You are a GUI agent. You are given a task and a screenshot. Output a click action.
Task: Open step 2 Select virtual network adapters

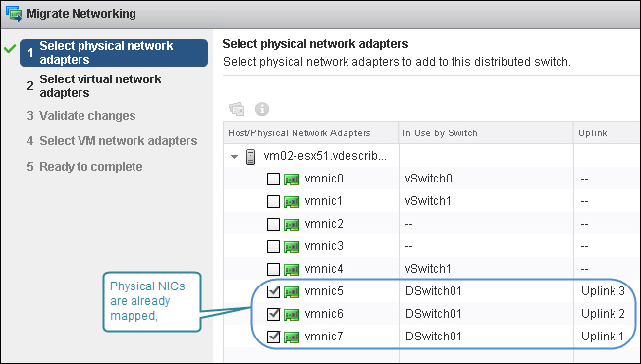coord(100,85)
